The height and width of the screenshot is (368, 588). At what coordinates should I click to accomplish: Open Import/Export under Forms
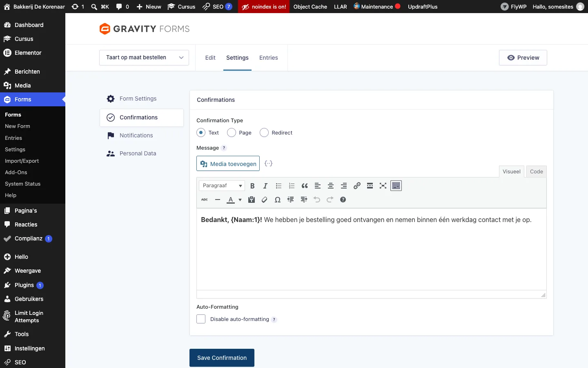[x=22, y=161]
